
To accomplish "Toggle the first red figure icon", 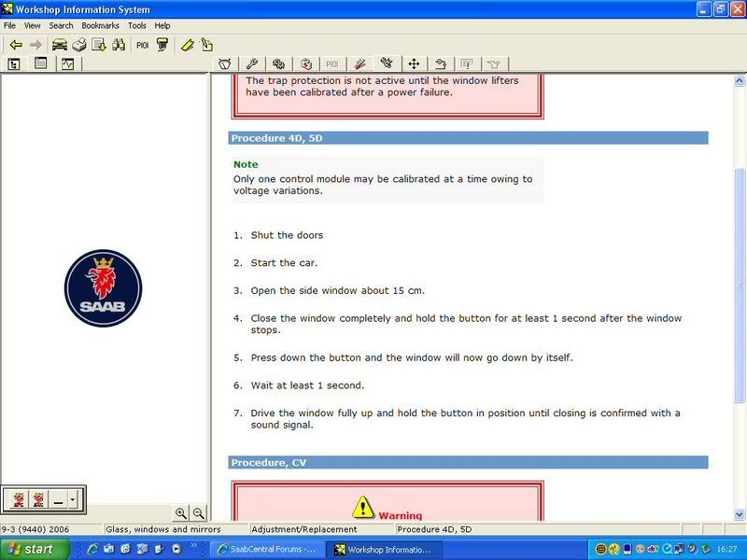I will coord(18,497).
